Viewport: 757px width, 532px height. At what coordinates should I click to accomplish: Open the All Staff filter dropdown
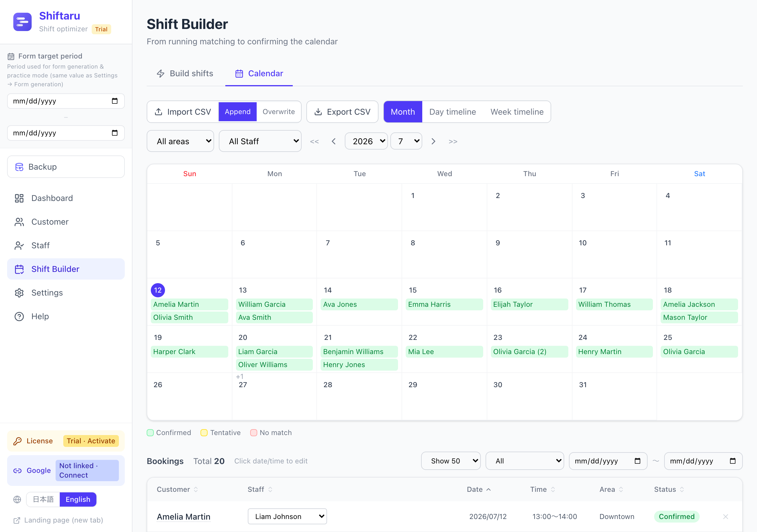pyautogui.click(x=260, y=141)
